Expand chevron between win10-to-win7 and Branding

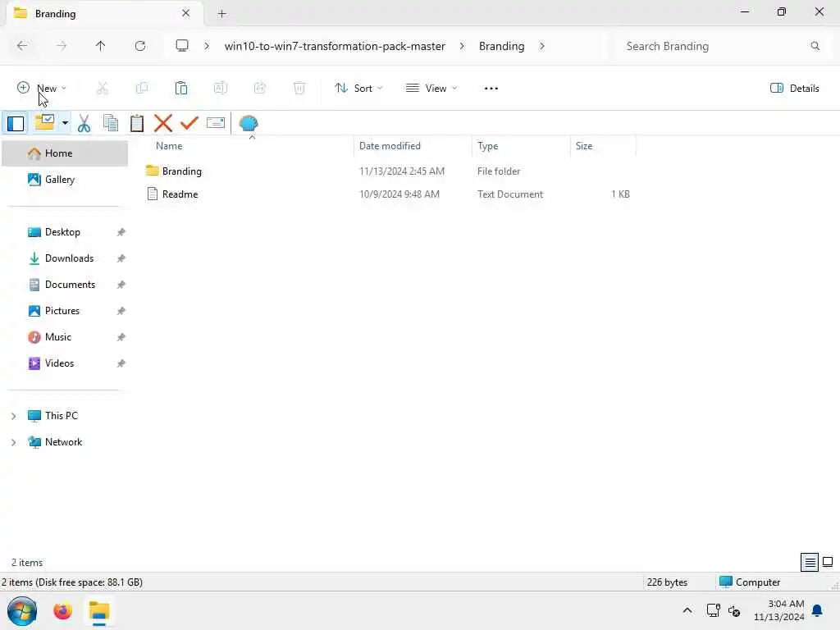462,46
